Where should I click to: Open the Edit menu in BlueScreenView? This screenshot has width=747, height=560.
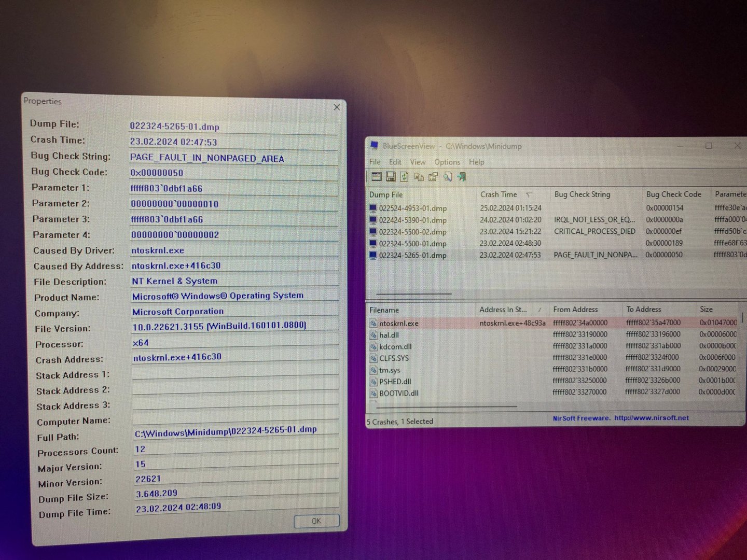point(395,162)
